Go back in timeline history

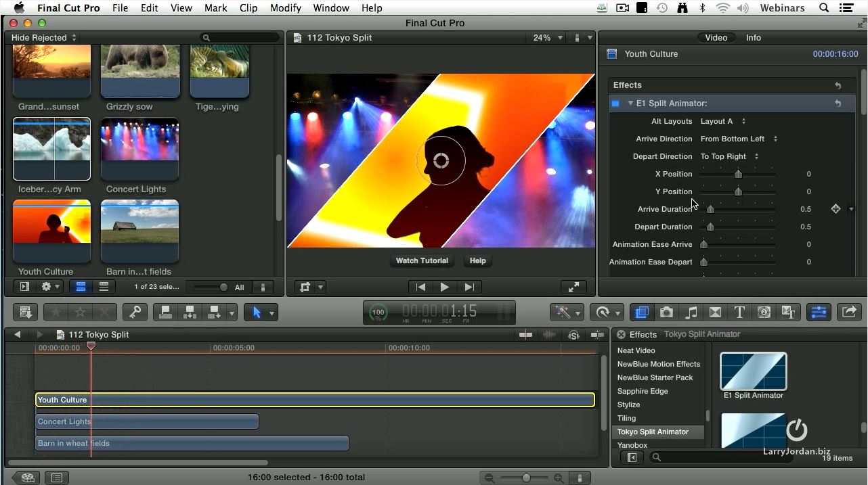click(x=18, y=334)
